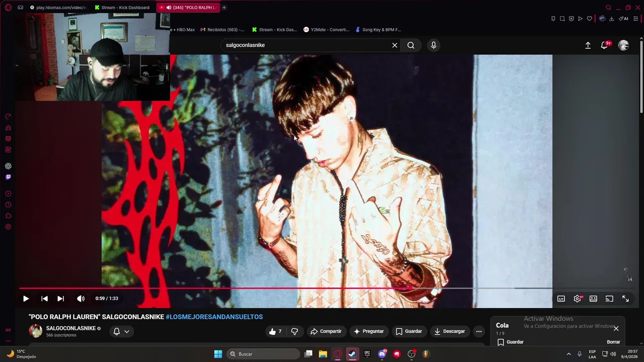
Task: Open the channel avatar thumbnail
Action: tap(36, 331)
